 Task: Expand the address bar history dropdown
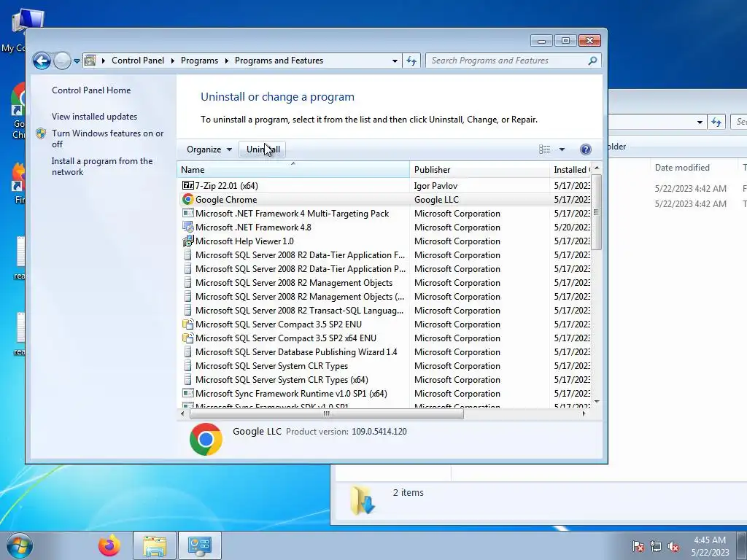(x=395, y=61)
